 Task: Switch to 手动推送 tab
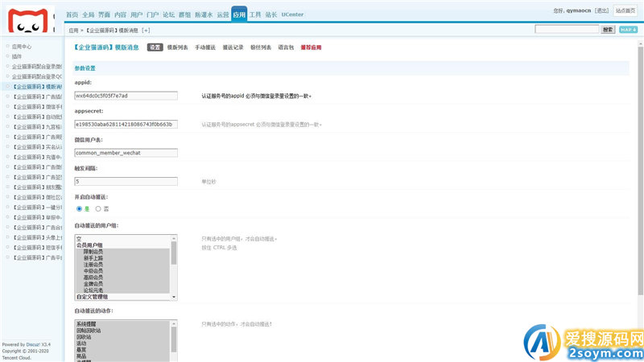tap(205, 47)
